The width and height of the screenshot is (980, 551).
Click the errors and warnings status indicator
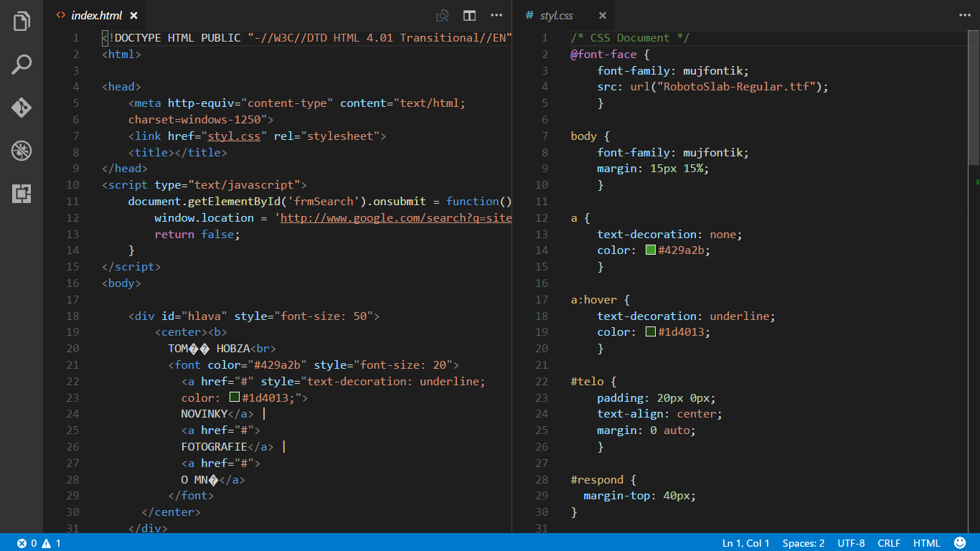coord(39,543)
